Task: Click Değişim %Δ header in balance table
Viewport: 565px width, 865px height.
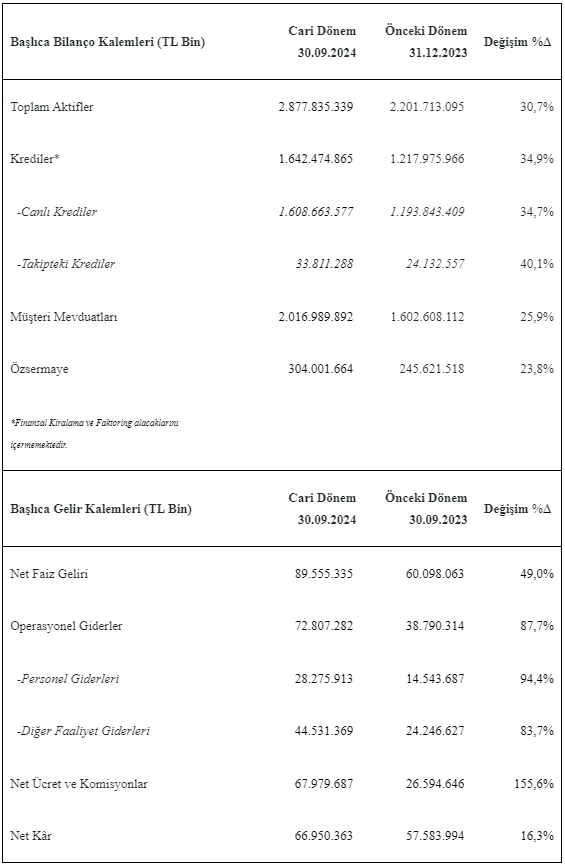Action: [518, 42]
